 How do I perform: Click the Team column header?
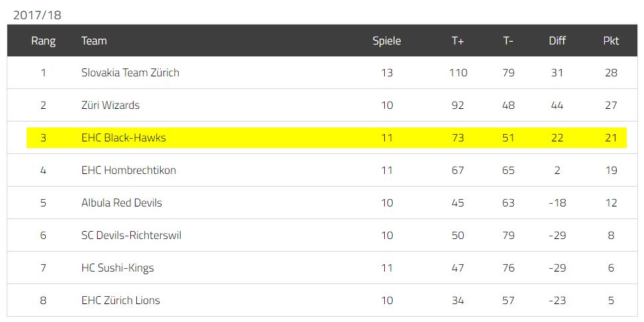94,40
